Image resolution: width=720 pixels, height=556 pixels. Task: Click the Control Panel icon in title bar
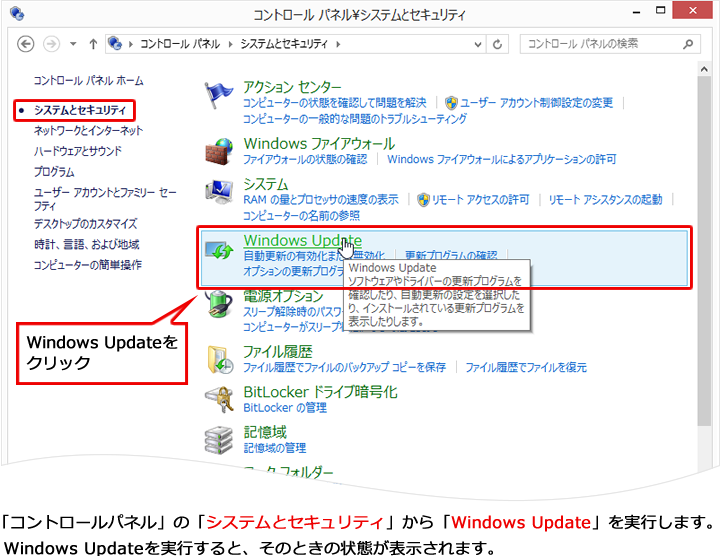[x=17, y=13]
